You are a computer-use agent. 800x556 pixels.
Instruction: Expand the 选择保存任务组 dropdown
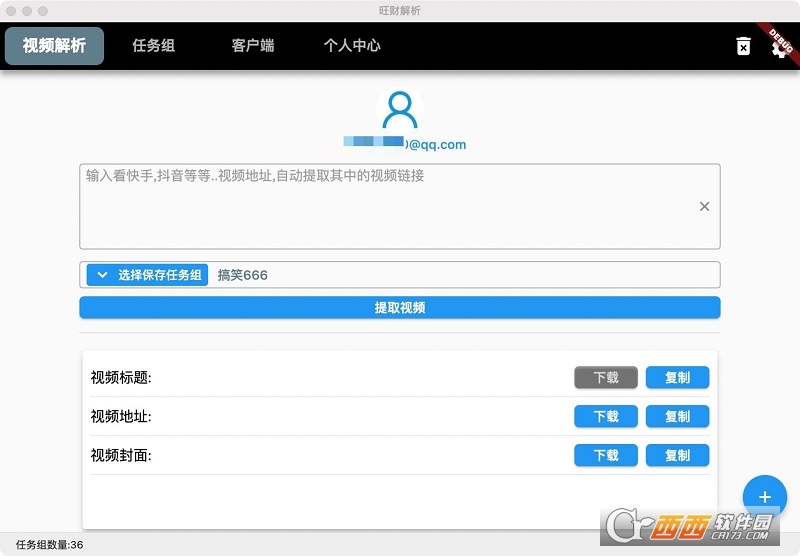[x=147, y=275]
